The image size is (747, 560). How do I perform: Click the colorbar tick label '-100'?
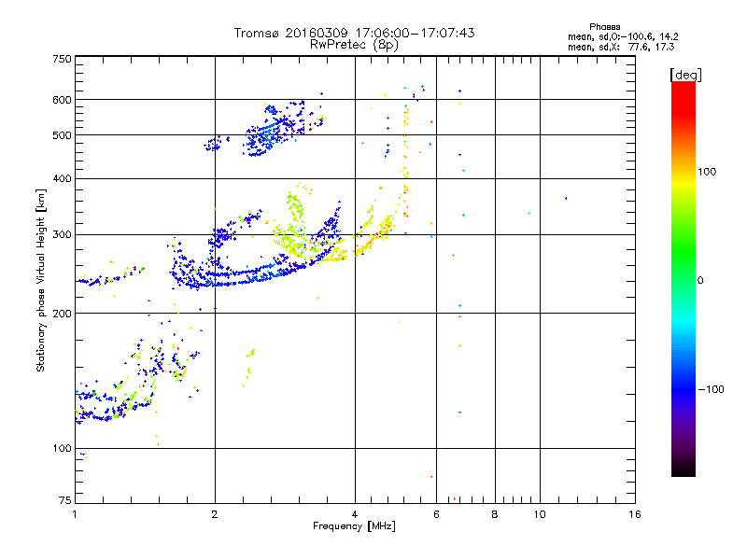(x=712, y=389)
